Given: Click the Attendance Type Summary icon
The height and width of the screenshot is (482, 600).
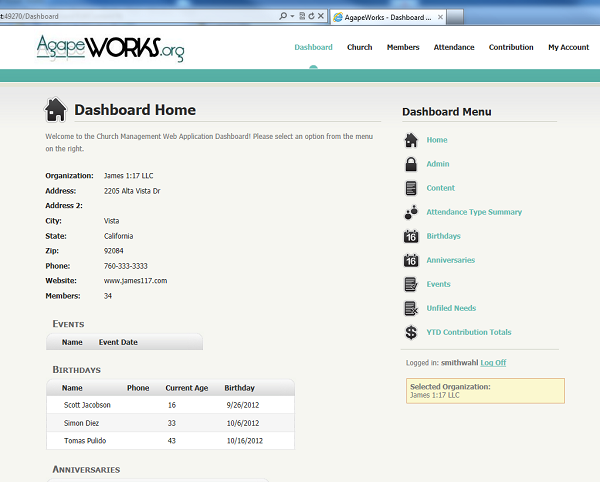Looking at the screenshot, I should tap(411, 212).
